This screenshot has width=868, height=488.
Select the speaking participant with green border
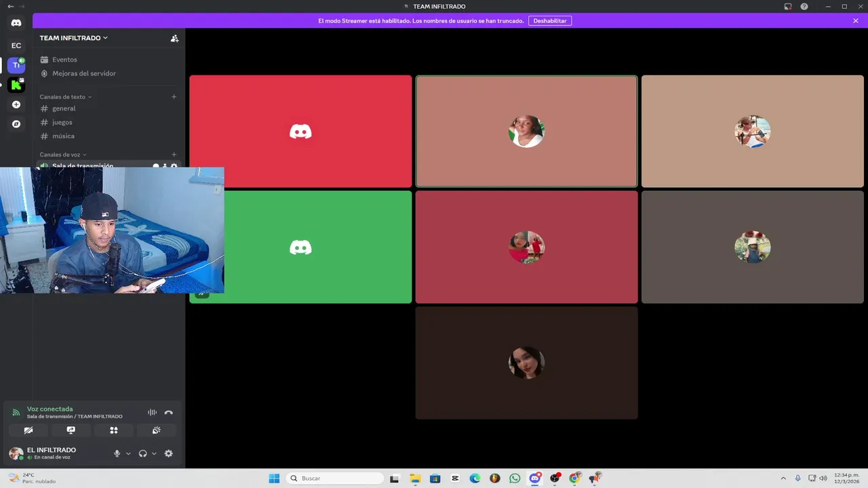point(526,131)
